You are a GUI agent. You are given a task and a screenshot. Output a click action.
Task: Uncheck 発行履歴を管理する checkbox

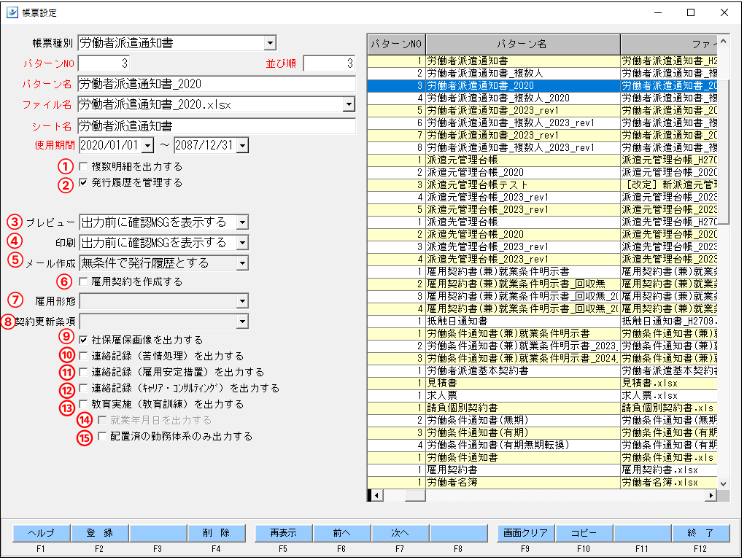click(83, 182)
